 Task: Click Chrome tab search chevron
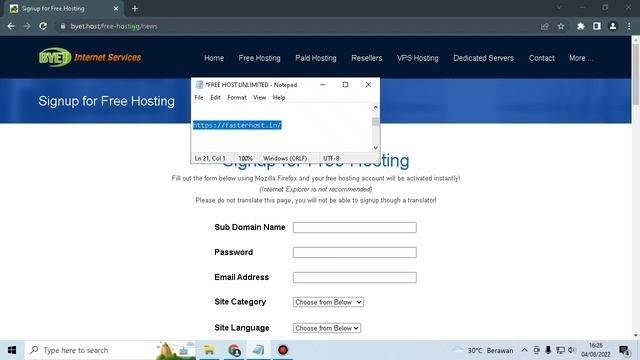tap(559, 7)
